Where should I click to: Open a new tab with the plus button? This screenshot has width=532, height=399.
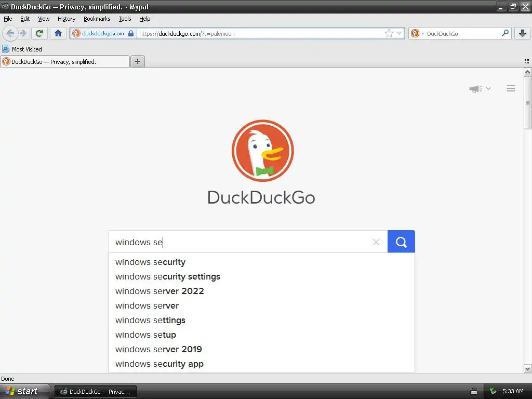137,61
